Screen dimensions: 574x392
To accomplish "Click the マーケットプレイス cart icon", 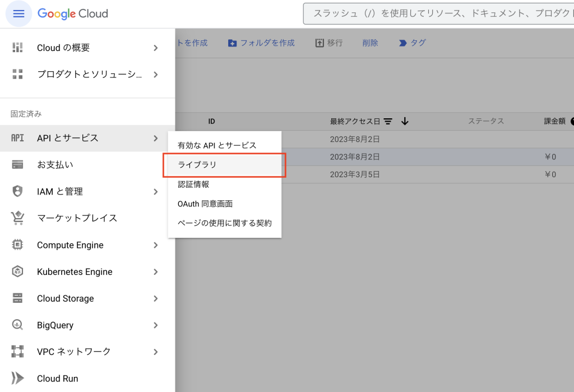I will tap(17, 218).
